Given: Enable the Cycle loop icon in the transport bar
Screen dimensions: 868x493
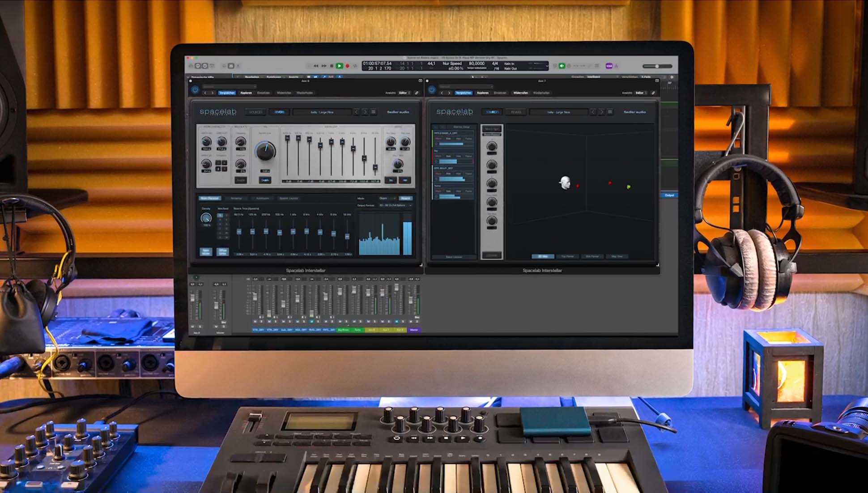Looking at the screenshot, I should coord(355,65).
